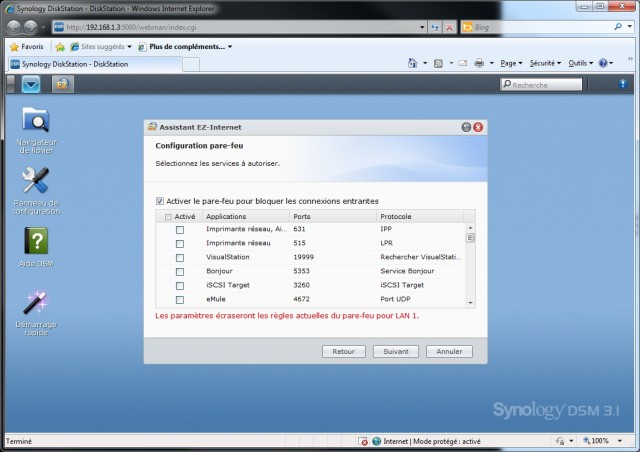This screenshot has width=640, height=452.
Task: Click the Read mail icon in command bar
Action: [x=462, y=63]
